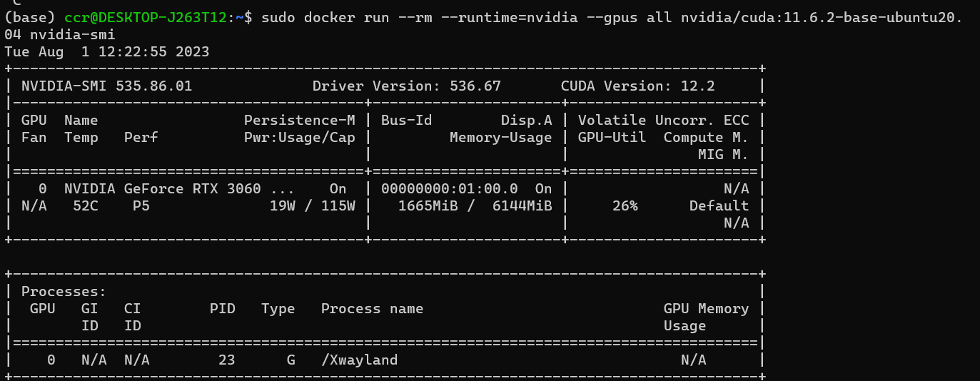
Task: Click the 19W / 115W power usage value
Action: [x=313, y=206]
